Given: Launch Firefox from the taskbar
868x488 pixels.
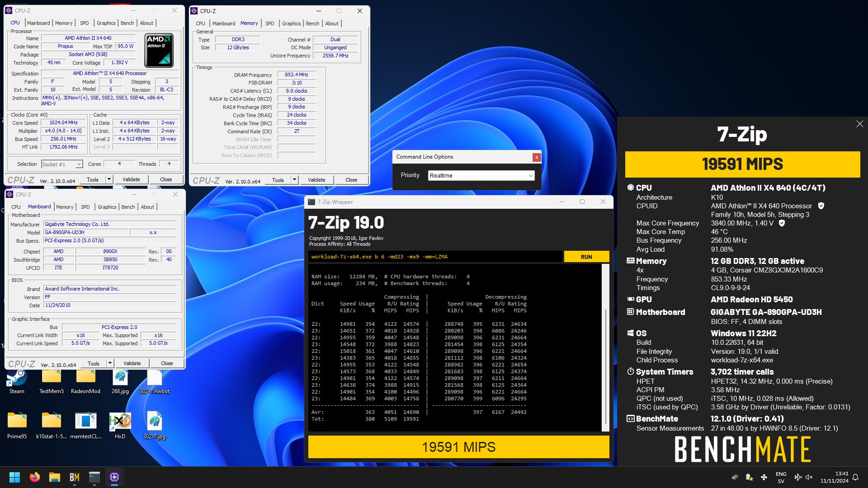Looking at the screenshot, I should pyautogui.click(x=34, y=477).
